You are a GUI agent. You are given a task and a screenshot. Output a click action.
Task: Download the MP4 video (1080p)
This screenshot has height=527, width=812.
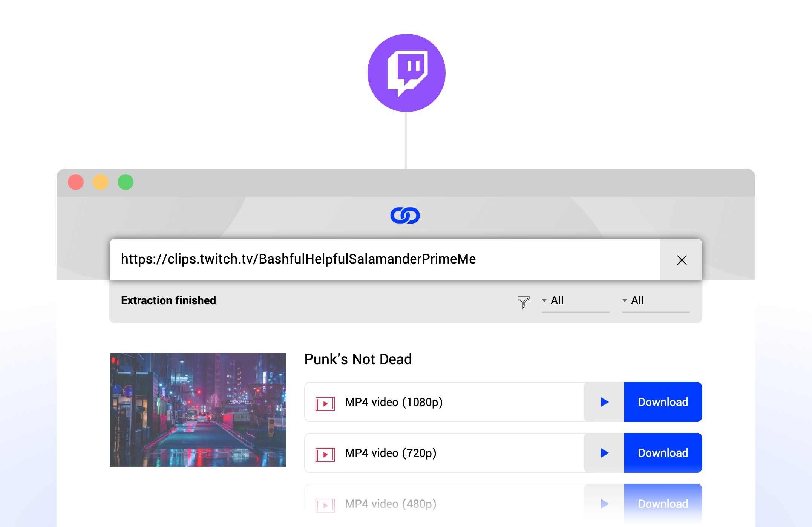[663, 402]
